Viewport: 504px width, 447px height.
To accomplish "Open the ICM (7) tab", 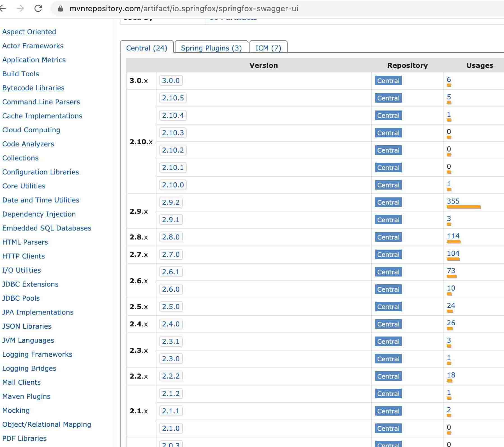I will point(268,48).
